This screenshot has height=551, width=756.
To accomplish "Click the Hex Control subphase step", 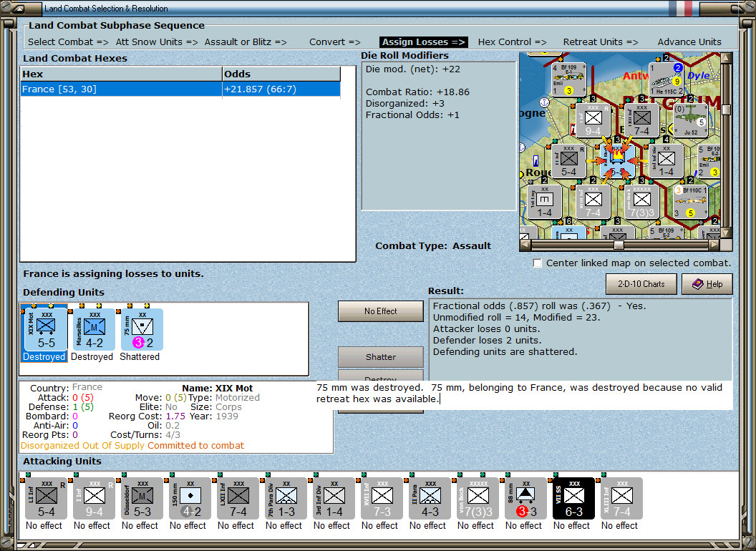I will point(512,42).
